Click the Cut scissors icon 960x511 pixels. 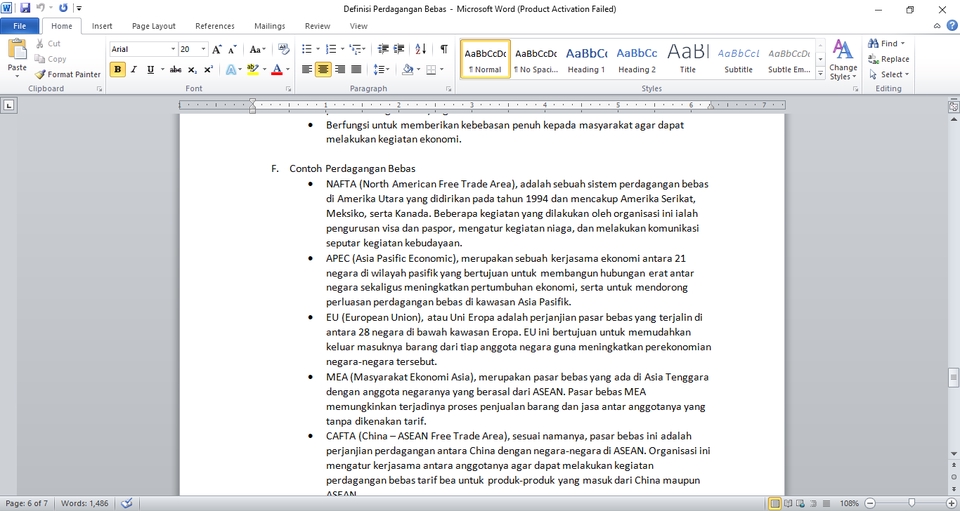(40, 43)
